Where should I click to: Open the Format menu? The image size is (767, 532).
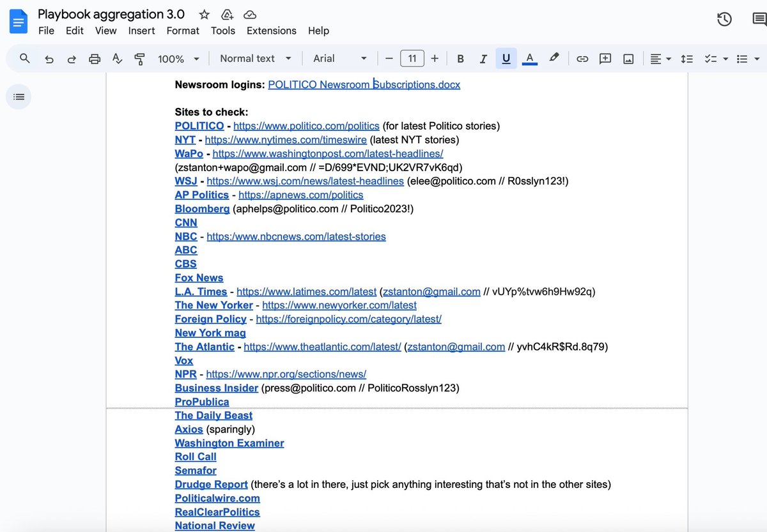183,31
